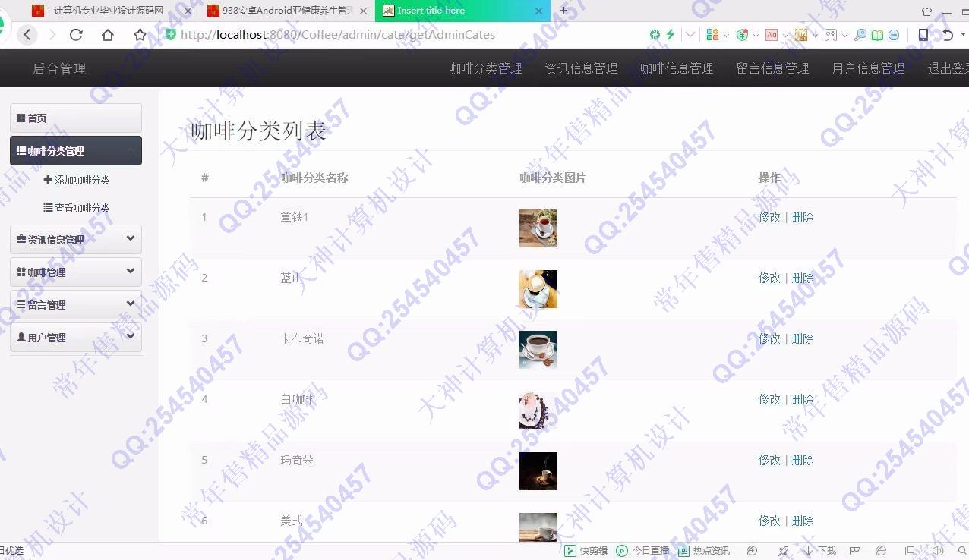This screenshot has width=969, height=560.
Task: Click the rocket accelerator icon in status bar
Action: coord(783,551)
